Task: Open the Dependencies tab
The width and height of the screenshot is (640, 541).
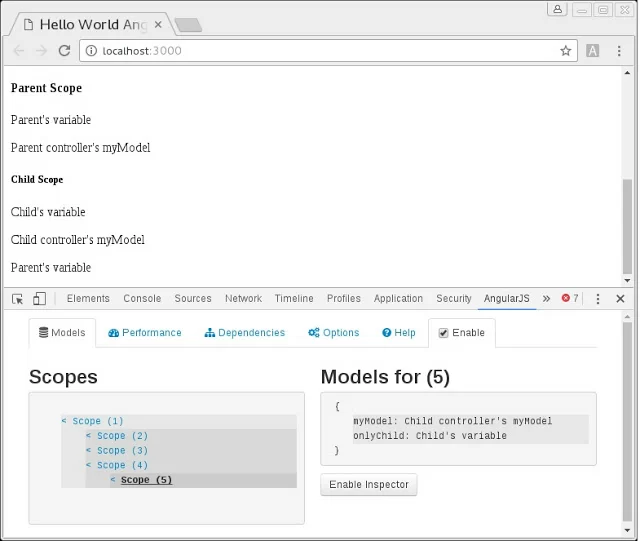Action: pyautogui.click(x=244, y=333)
